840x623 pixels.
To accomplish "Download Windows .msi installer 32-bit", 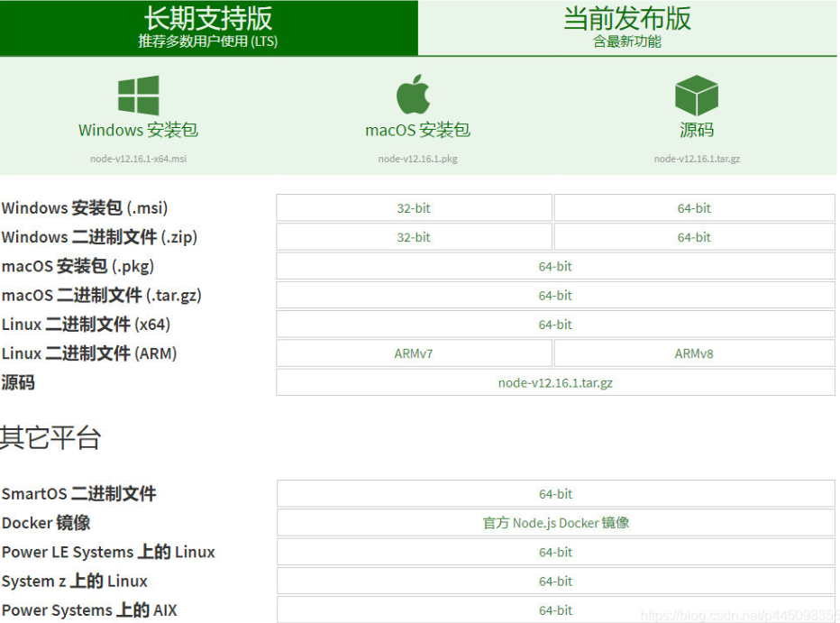I will click(x=414, y=208).
